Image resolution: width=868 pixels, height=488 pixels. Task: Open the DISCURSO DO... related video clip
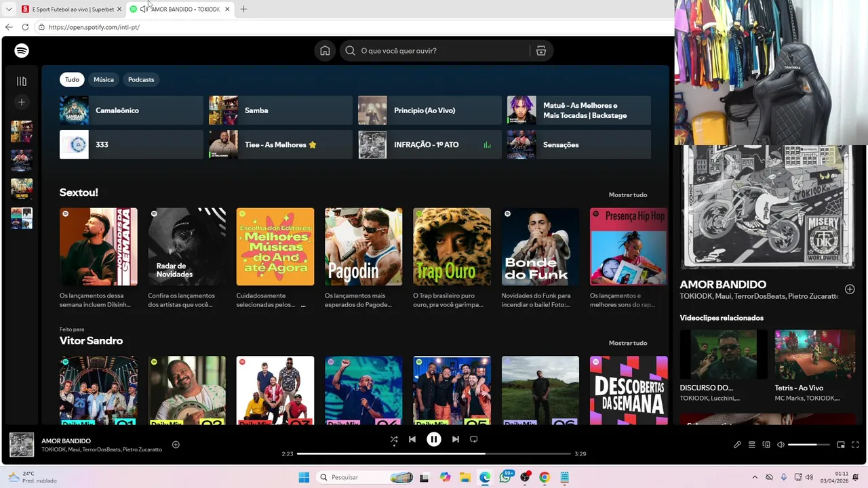(x=724, y=354)
